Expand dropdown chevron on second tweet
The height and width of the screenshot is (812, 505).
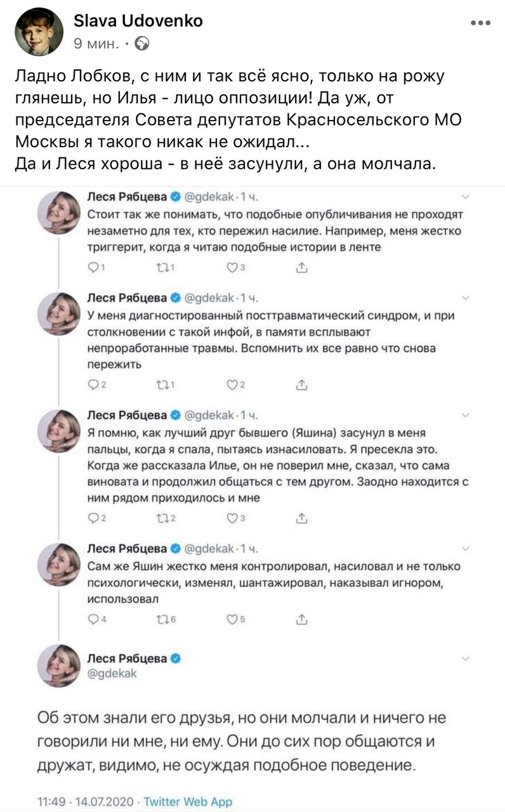point(465,298)
